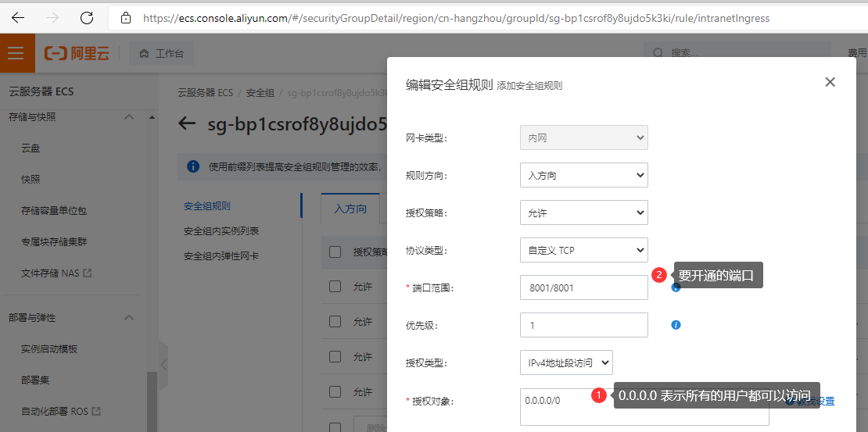868x432 pixels.
Task: Check the first 允许 rule row checkbox
Action: pyautogui.click(x=335, y=287)
